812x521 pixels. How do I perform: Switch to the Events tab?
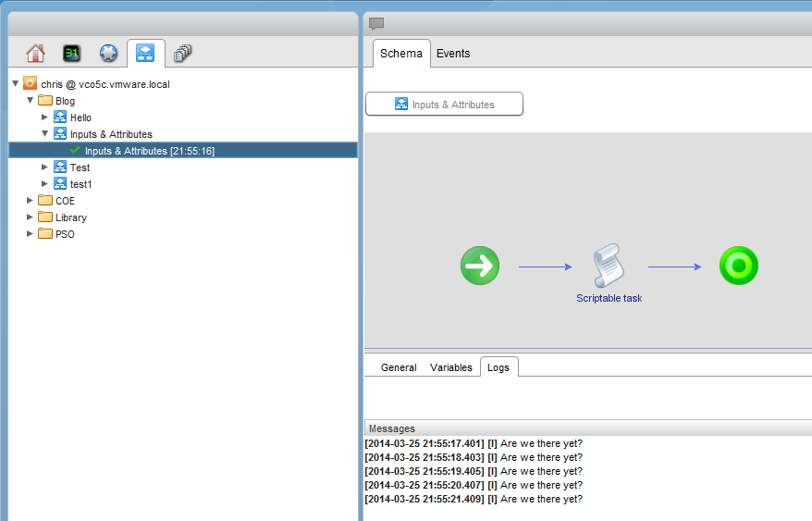pos(453,54)
